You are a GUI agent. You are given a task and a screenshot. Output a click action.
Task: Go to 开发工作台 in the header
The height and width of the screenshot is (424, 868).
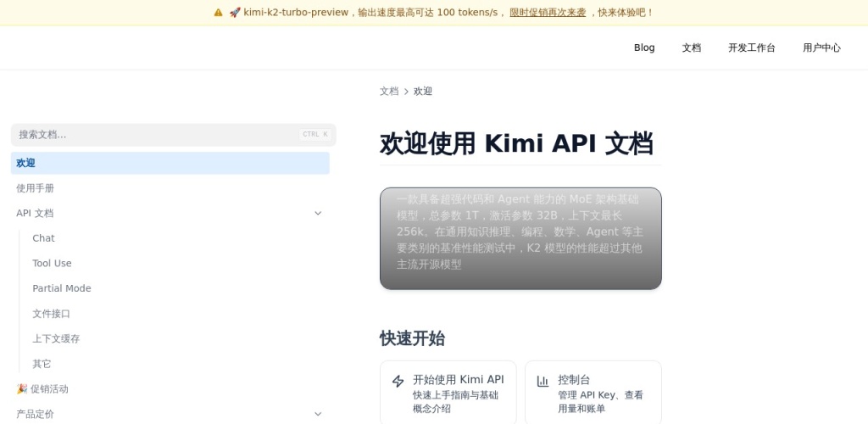pyautogui.click(x=751, y=47)
